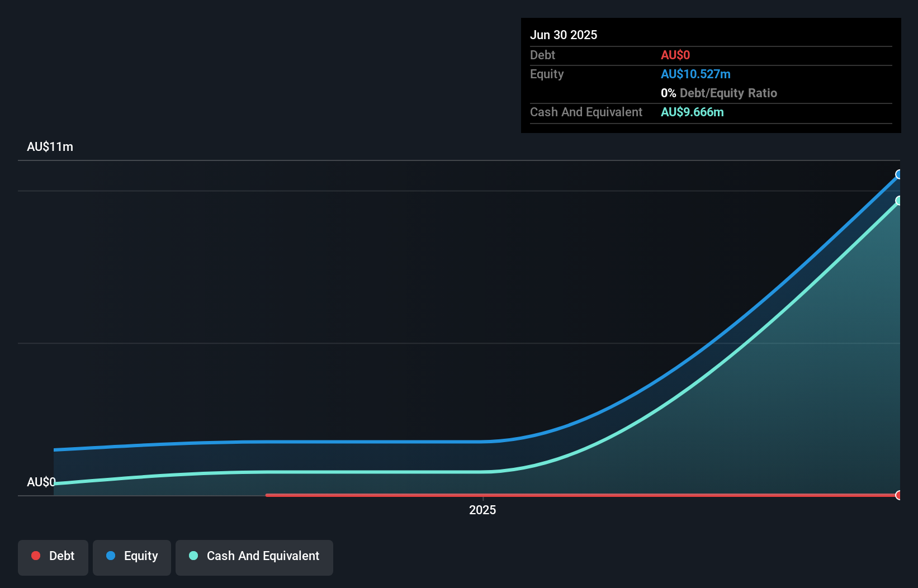
Task: Click the red Debt baseline along the chart
Action: 559,495
